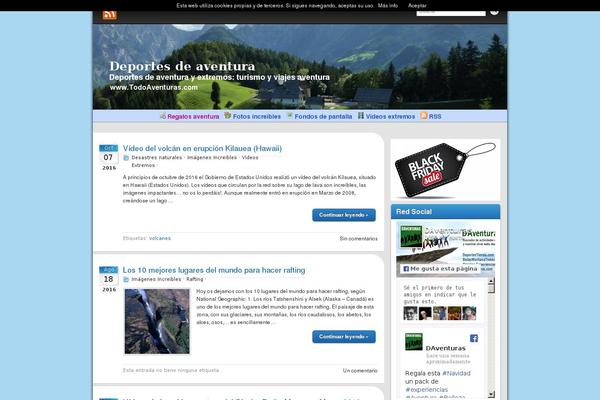Image resolution: width=600 pixels, height=400 pixels.
Task: Click the orange RSS feed icon in header
Action: point(109,15)
